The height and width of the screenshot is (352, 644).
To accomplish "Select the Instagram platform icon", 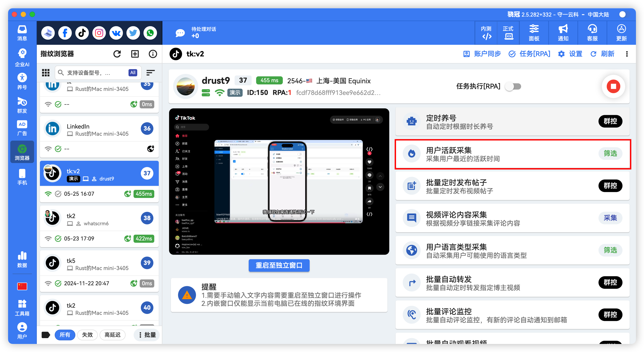I will click(x=99, y=33).
